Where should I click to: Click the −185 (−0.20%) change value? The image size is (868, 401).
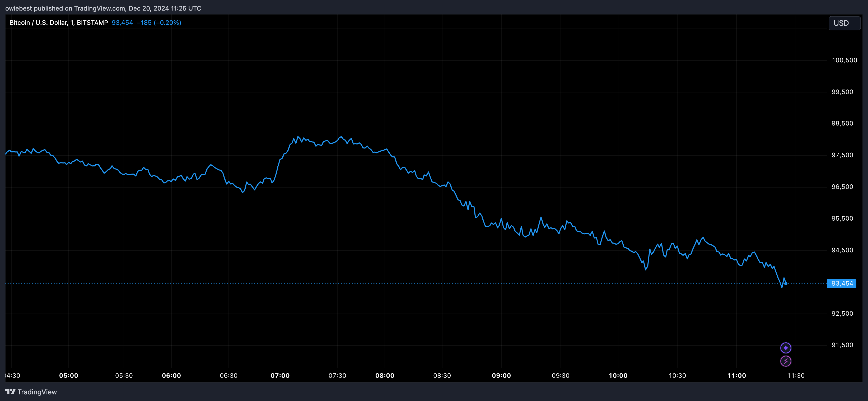point(159,22)
